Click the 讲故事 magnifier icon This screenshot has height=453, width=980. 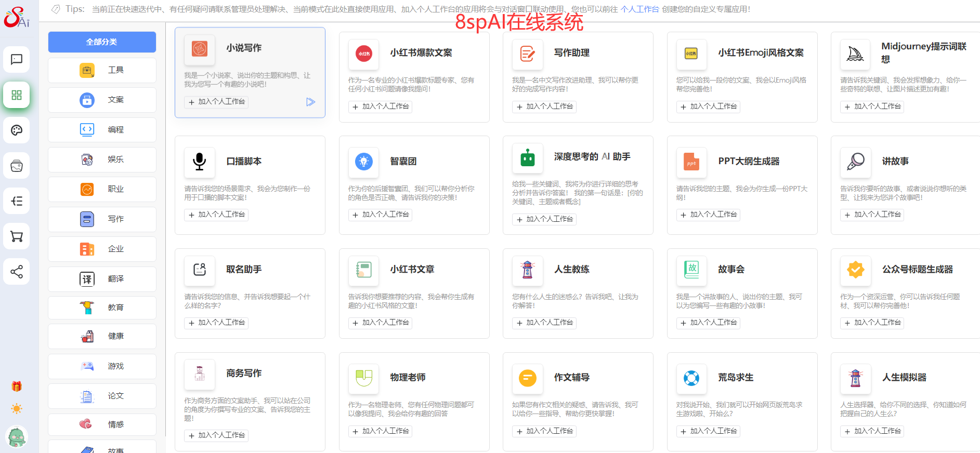click(x=855, y=162)
